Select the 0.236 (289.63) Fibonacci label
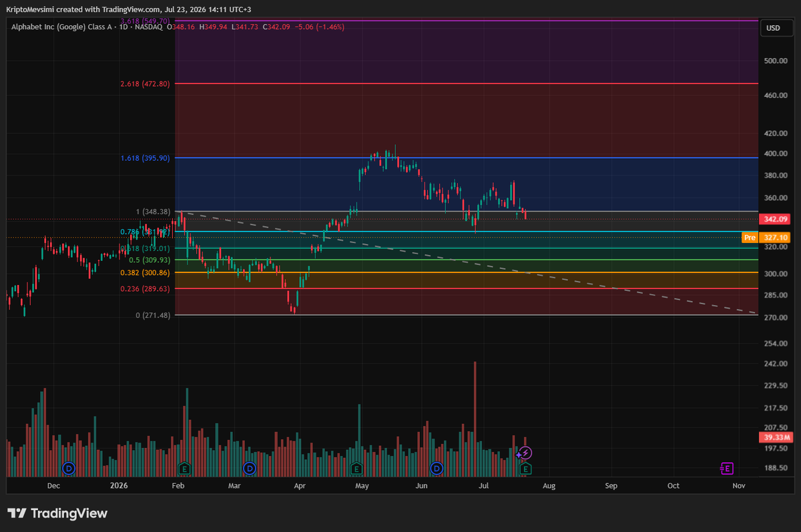This screenshot has width=801, height=532. coord(145,288)
